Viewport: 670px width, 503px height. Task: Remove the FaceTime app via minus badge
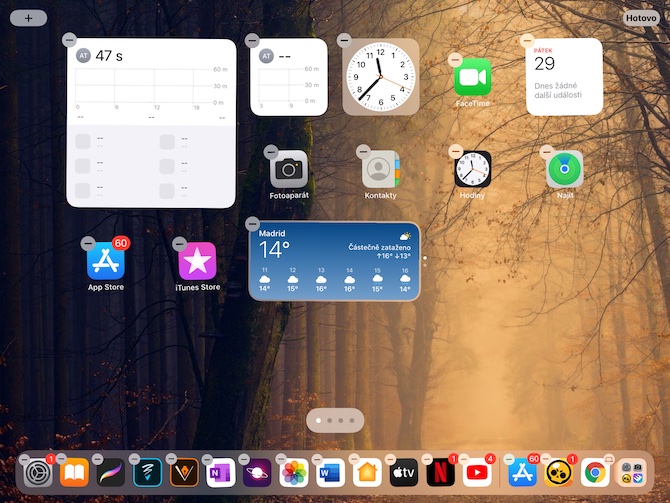pos(455,59)
